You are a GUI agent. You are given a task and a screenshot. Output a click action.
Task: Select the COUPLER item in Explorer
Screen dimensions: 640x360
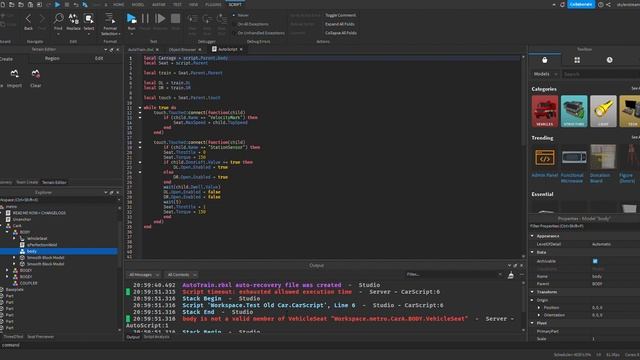tap(29, 283)
